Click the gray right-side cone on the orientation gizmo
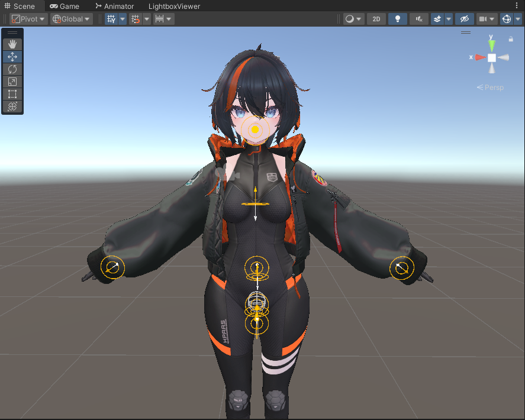The width and height of the screenshot is (525, 420). click(503, 57)
